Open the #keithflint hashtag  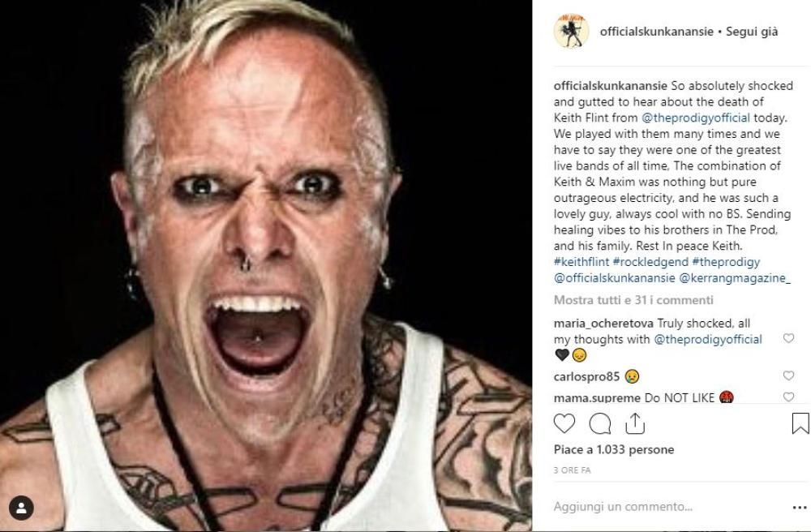click(x=581, y=262)
